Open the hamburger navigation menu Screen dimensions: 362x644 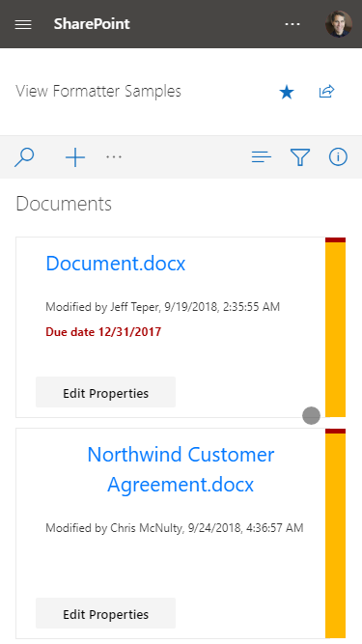point(23,24)
